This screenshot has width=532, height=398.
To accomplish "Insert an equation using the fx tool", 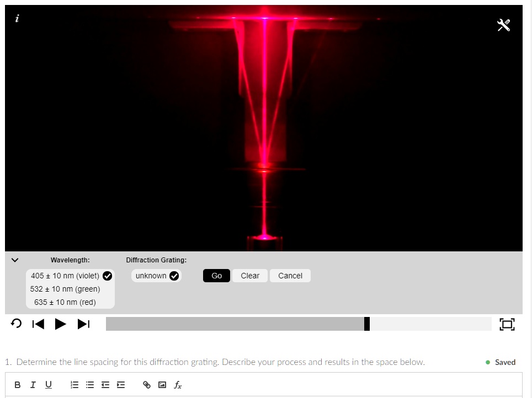I will point(177,385).
